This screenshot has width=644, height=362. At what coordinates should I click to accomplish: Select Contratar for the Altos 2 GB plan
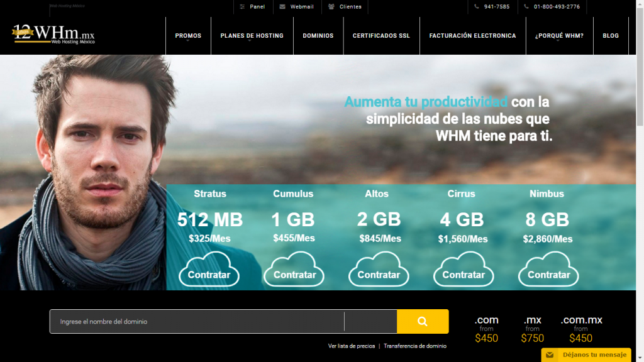(379, 275)
